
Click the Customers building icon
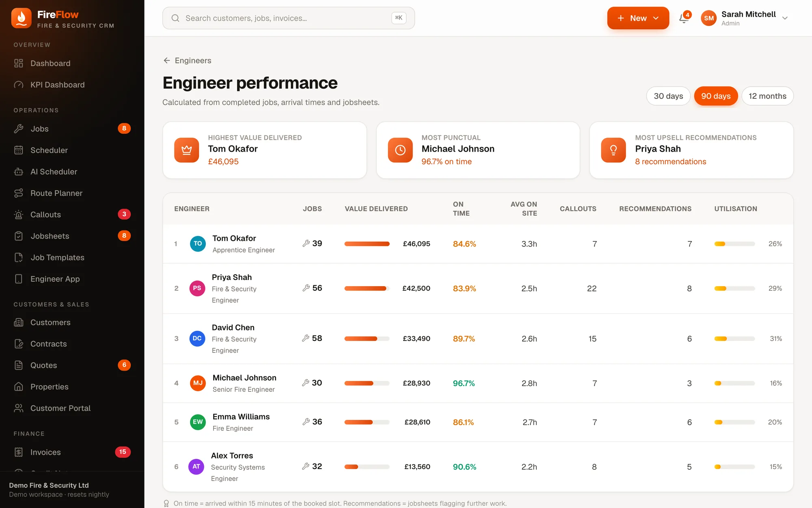(x=19, y=323)
